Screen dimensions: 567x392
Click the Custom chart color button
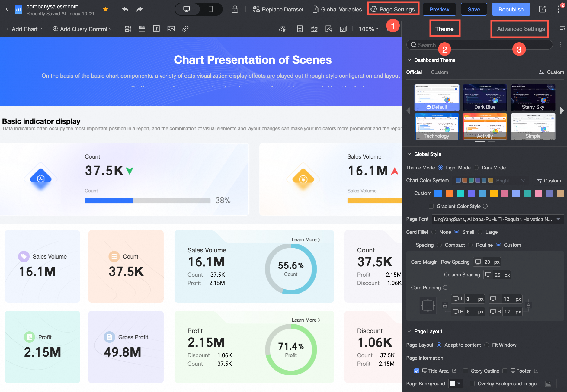click(549, 181)
